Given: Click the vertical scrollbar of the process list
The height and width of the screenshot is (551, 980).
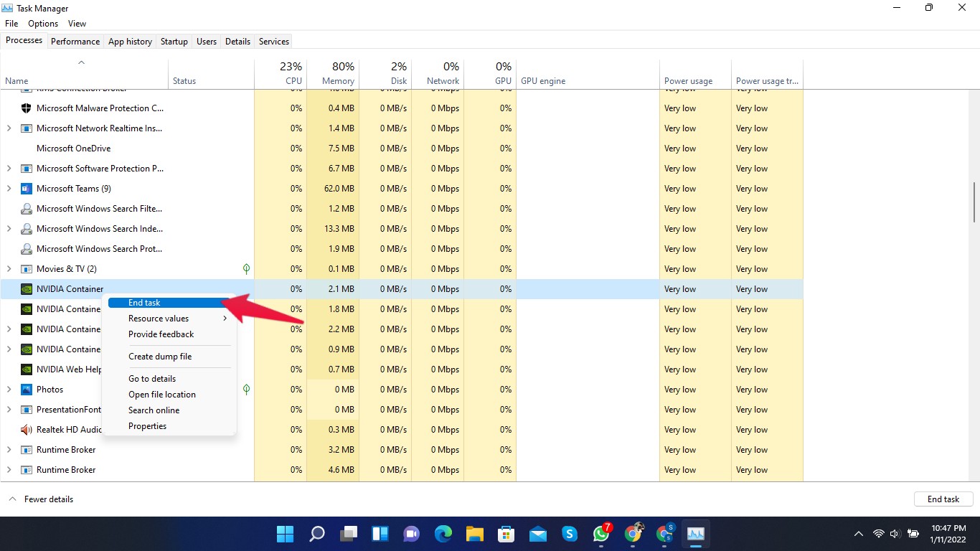Looking at the screenshot, I should tap(974, 202).
